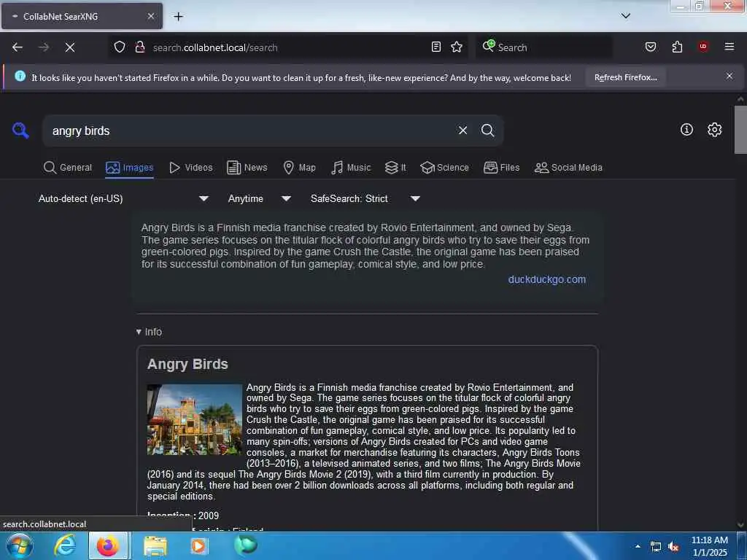The height and width of the screenshot is (560, 747).
Task: Focus the Firefox address bar
Action: [288, 47]
